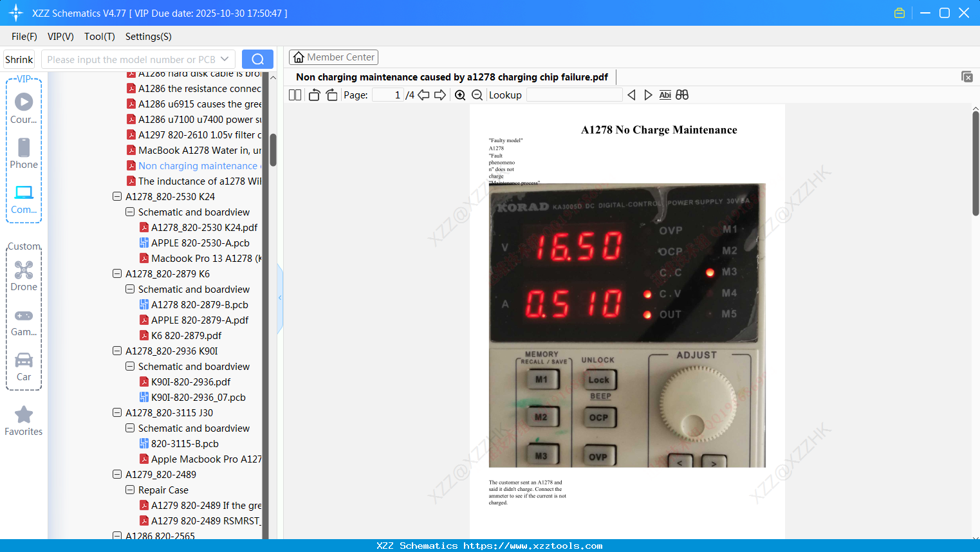The image size is (980, 552).
Task: Click the tree panel scroll-up arrow
Action: (273, 77)
